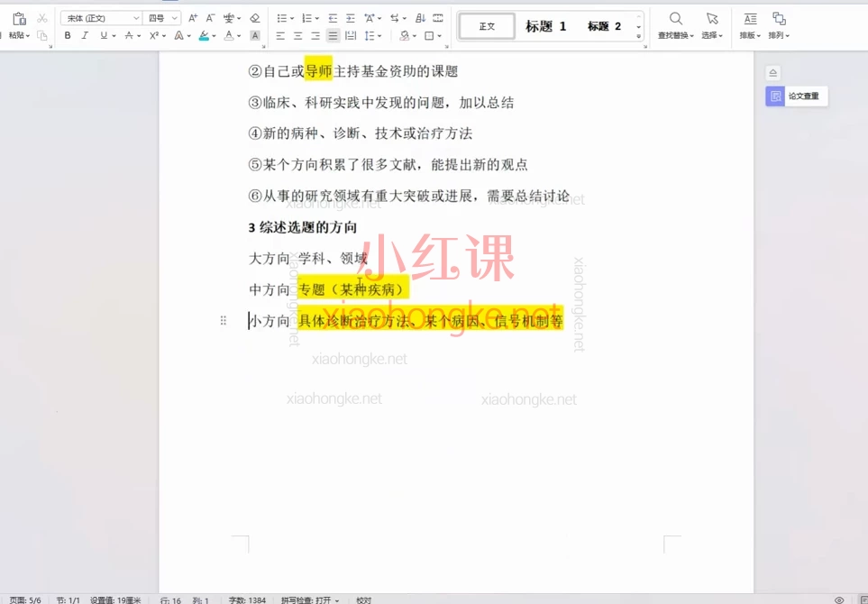
Task: Click the paragraph drag handle beside 小方向
Action: click(x=224, y=321)
